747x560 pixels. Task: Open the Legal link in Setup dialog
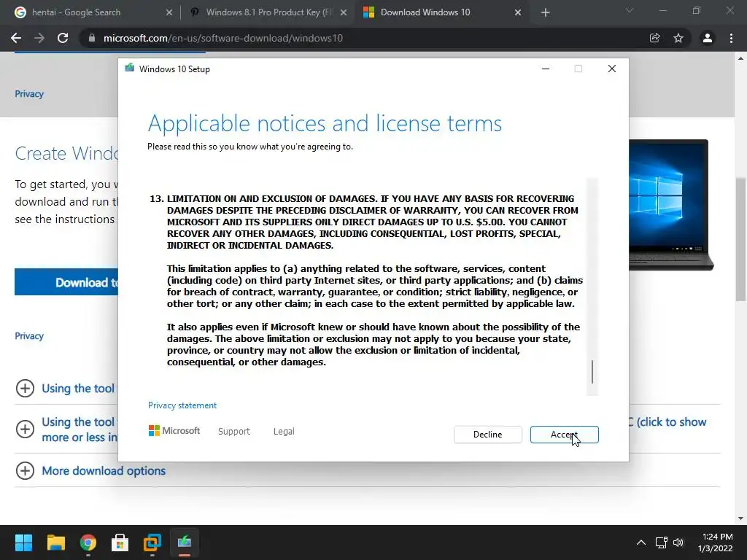pos(284,431)
